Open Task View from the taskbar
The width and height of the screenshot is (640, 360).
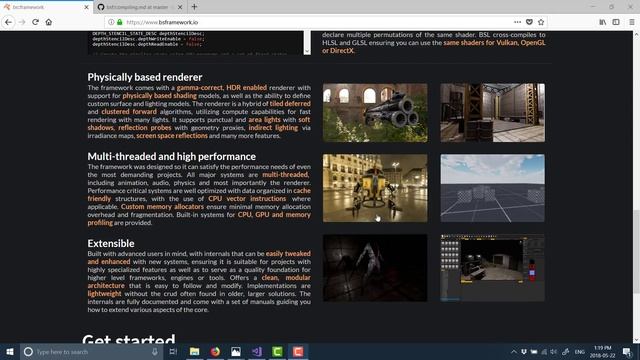click(x=173, y=351)
